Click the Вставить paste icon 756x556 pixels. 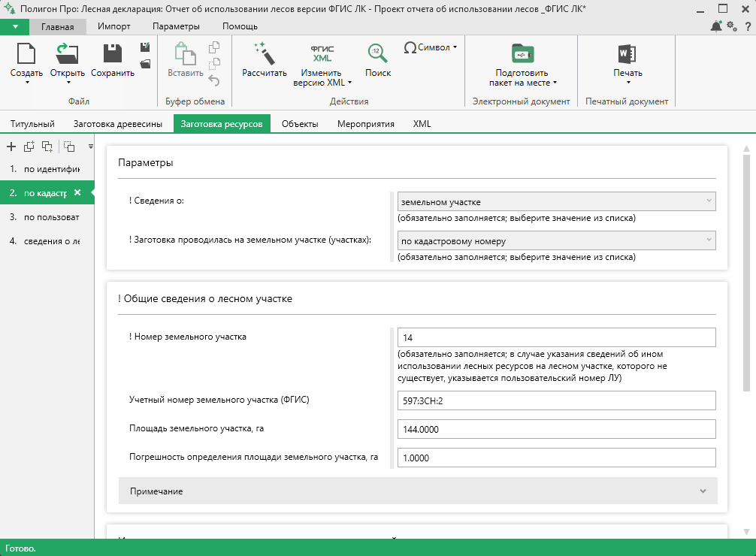[x=185, y=53]
